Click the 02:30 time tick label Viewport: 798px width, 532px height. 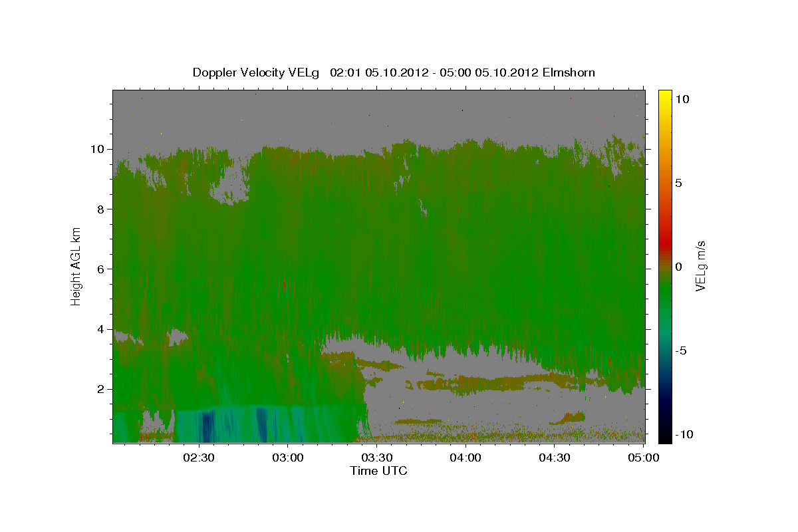198,458
